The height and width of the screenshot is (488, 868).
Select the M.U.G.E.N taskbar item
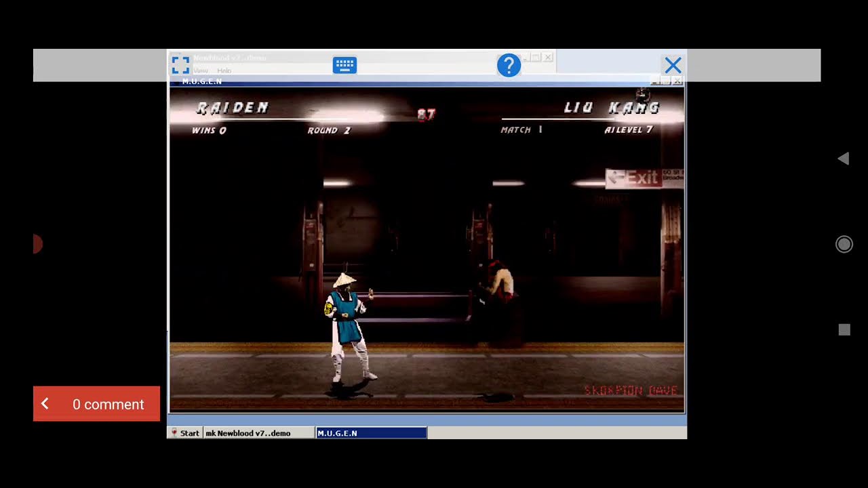[x=372, y=433]
